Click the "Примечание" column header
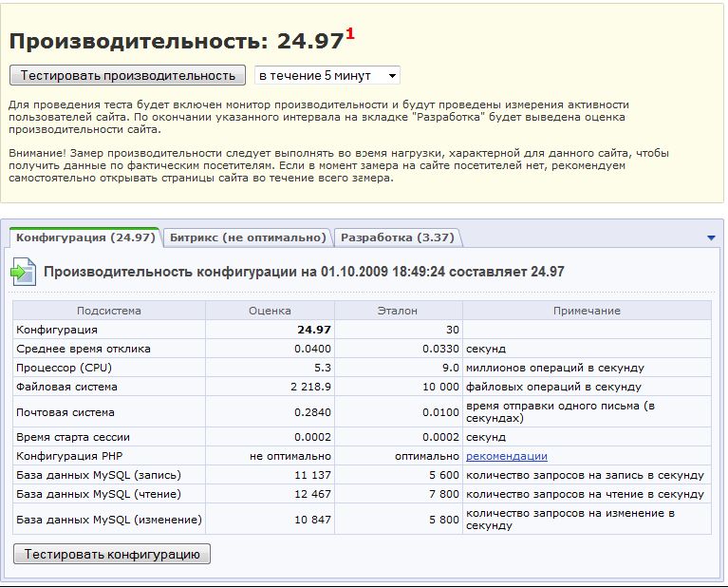The image size is (728, 588). coord(587,311)
